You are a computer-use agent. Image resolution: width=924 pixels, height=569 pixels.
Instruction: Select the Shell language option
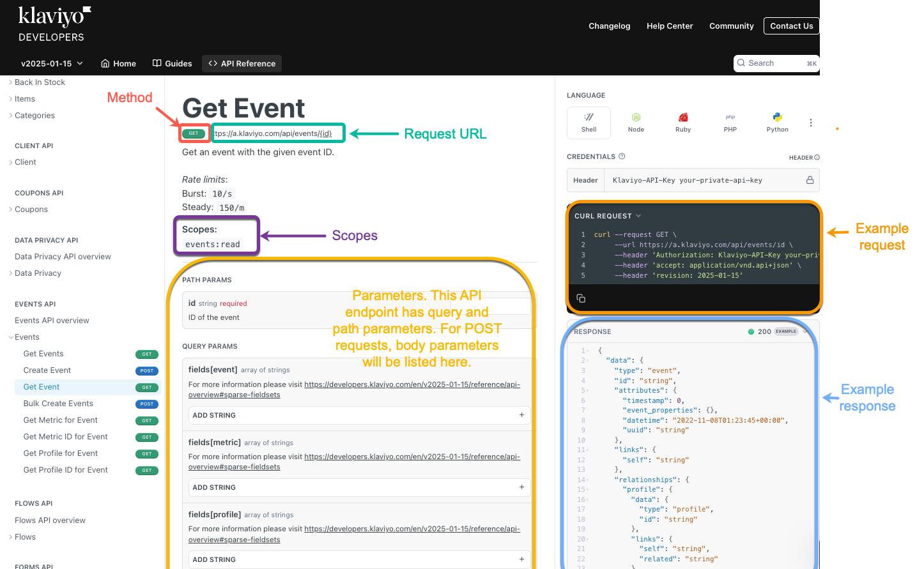[589, 123]
